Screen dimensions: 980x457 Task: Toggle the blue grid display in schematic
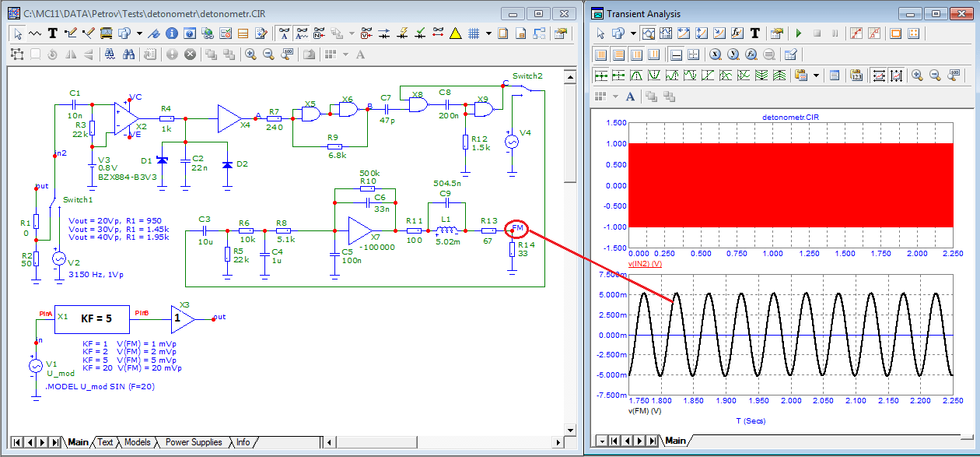click(474, 33)
